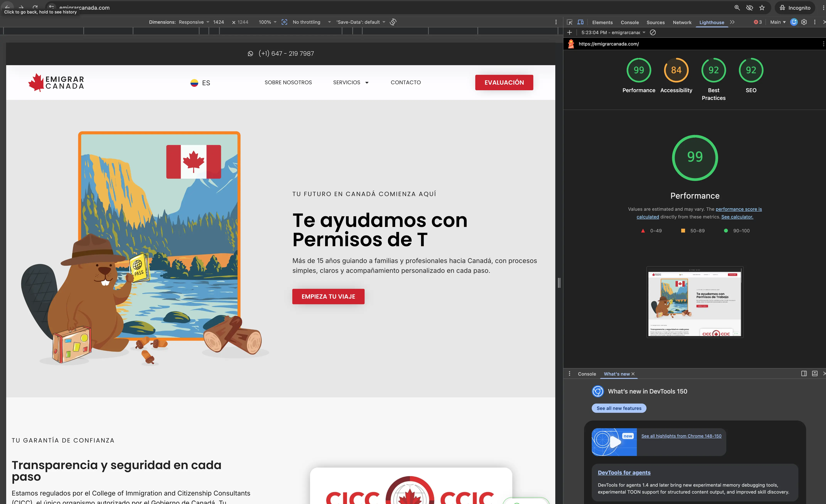Click the EMPIEZA TU VIAJE button
Image resolution: width=826 pixels, height=504 pixels.
328,296
